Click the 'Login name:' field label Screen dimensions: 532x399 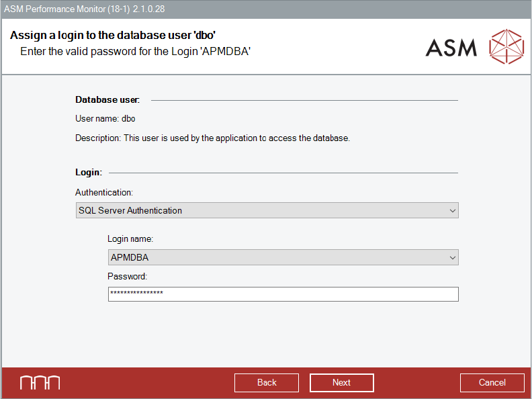130,238
